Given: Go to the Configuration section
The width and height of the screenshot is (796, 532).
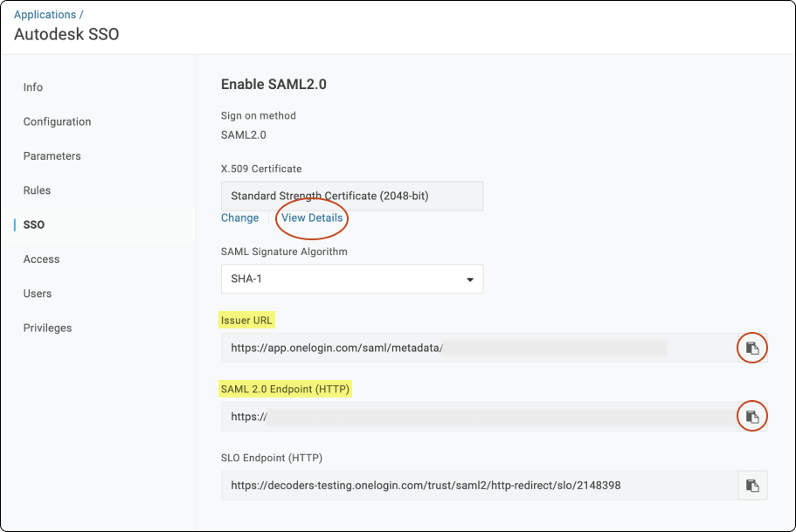Looking at the screenshot, I should (57, 121).
